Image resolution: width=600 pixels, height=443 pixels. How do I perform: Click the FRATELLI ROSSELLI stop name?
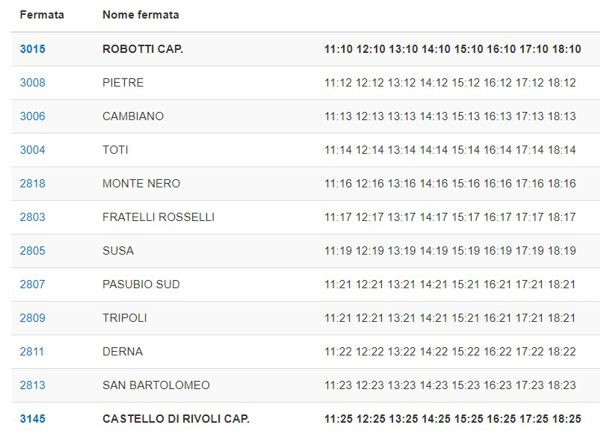(158, 217)
